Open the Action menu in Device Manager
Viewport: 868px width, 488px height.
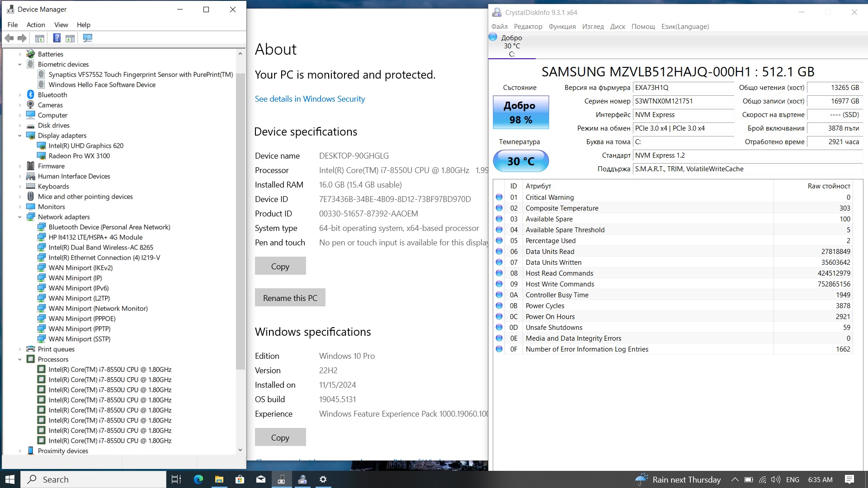point(36,25)
